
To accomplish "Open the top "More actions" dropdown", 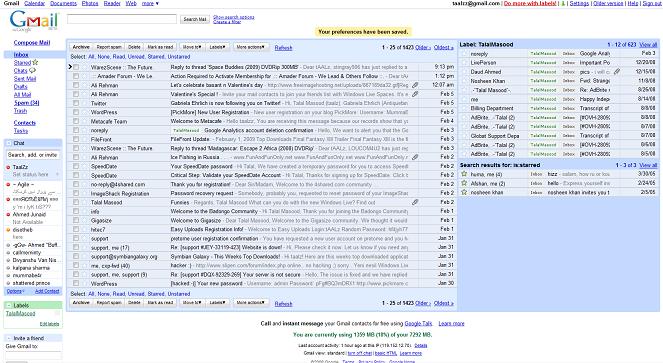I will [250, 47].
